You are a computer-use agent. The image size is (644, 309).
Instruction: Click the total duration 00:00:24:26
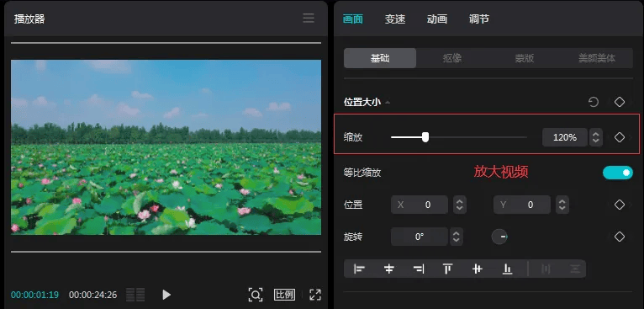coord(92,295)
